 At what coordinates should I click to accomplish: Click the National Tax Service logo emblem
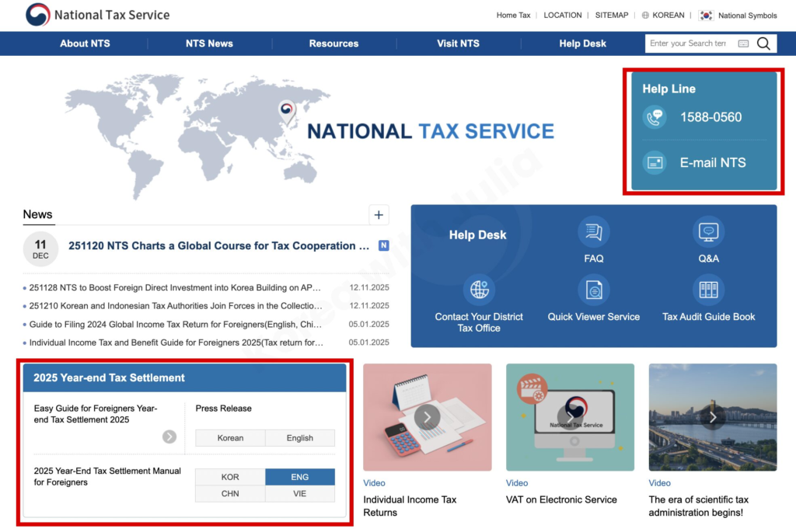37,14
